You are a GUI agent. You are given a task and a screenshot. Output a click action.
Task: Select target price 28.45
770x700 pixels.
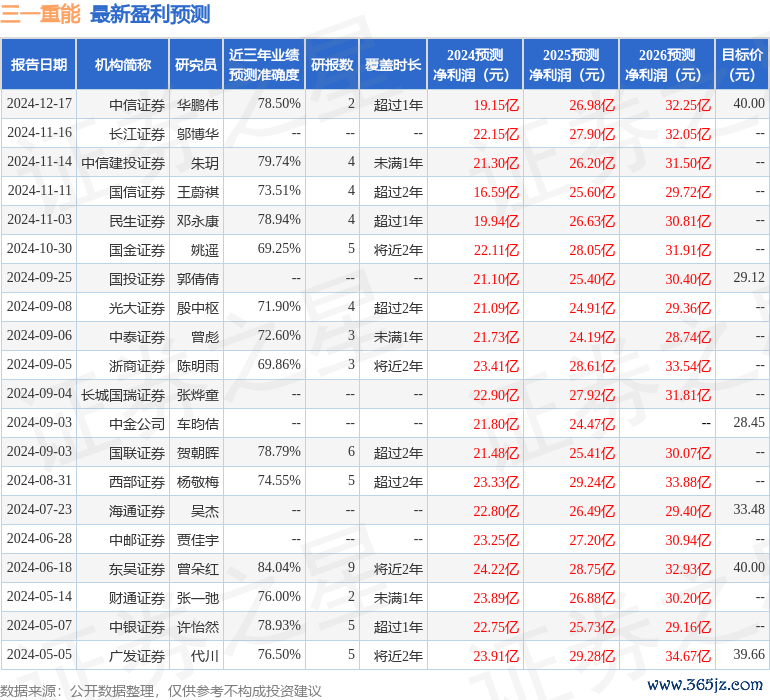coord(749,422)
